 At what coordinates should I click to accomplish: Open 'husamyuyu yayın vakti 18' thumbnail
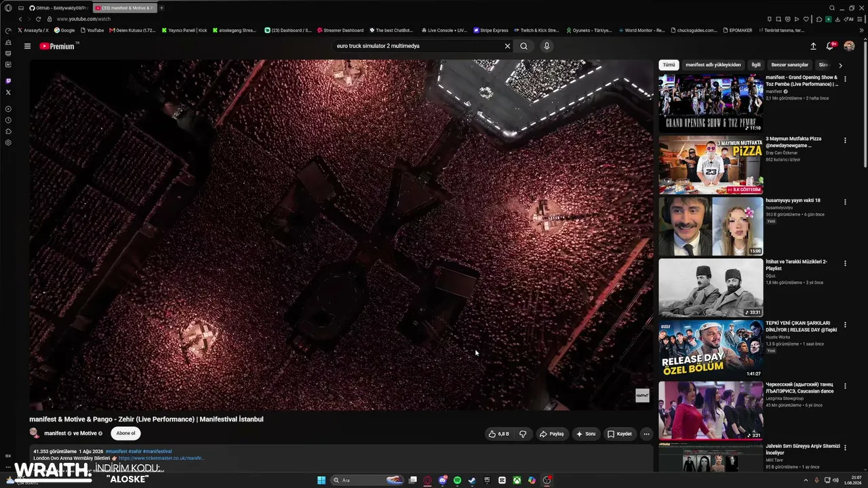point(711,226)
